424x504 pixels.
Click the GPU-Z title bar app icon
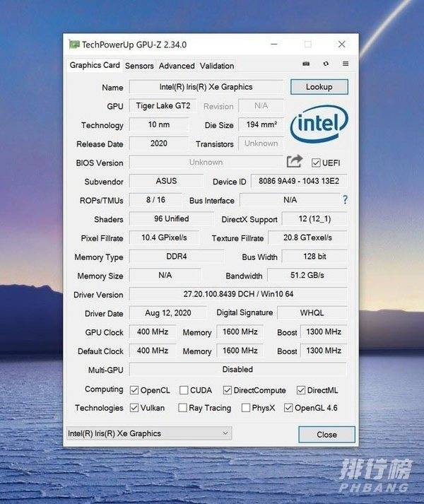click(x=74, y=45)
